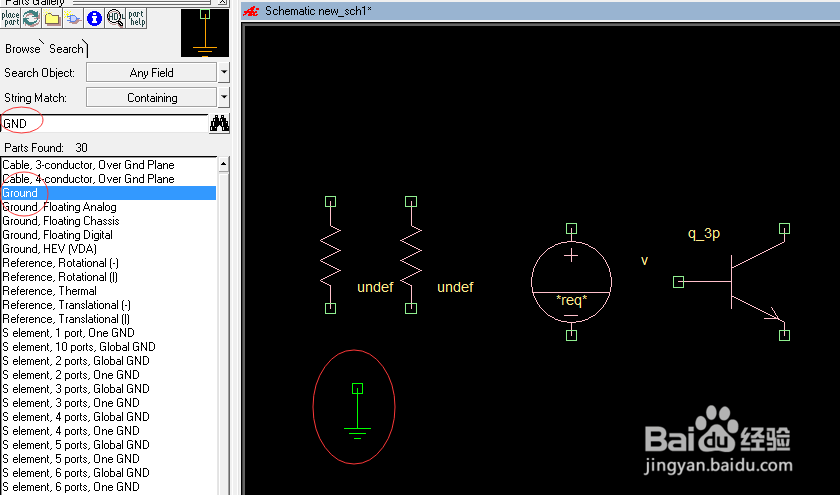Open the part help icon
This screenshot has height=495, width=840.
(136, 18)
